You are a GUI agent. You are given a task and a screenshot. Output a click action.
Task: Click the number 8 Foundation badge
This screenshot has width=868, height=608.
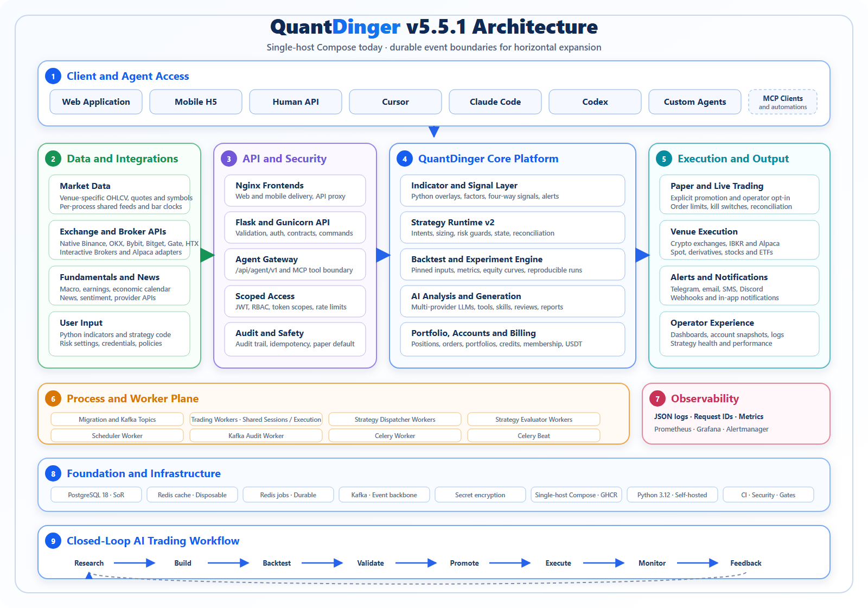point(53,473)
